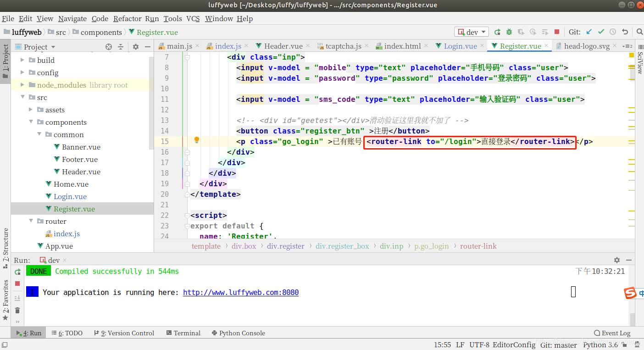Open the Python Console tool window
This screenshot has height=350, width=644.
pos(239,333)
